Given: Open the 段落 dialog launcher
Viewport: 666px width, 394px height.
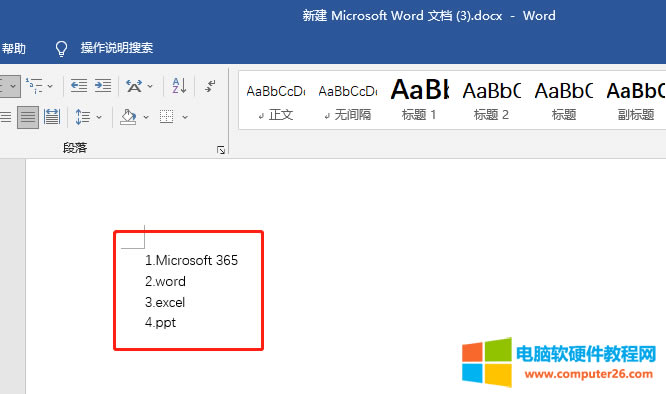Looking at the screenshot, I should click(220, 149).
